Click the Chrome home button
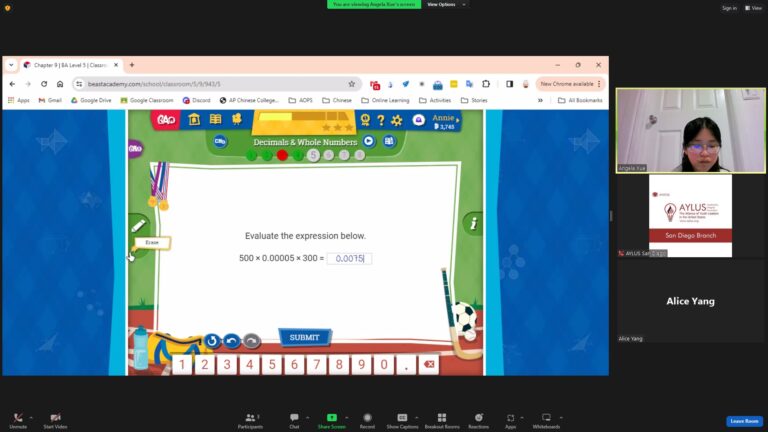The image size is (768, 432). (60, 84)
